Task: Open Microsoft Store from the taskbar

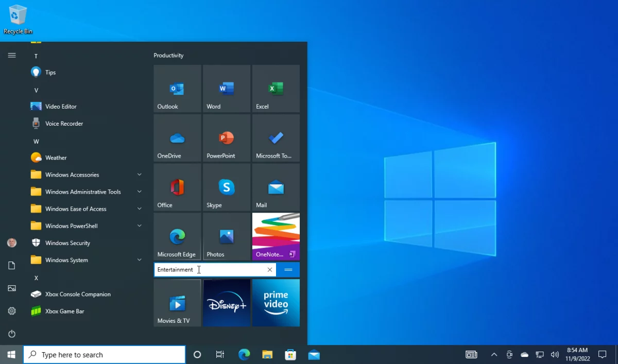Action: 290,354
